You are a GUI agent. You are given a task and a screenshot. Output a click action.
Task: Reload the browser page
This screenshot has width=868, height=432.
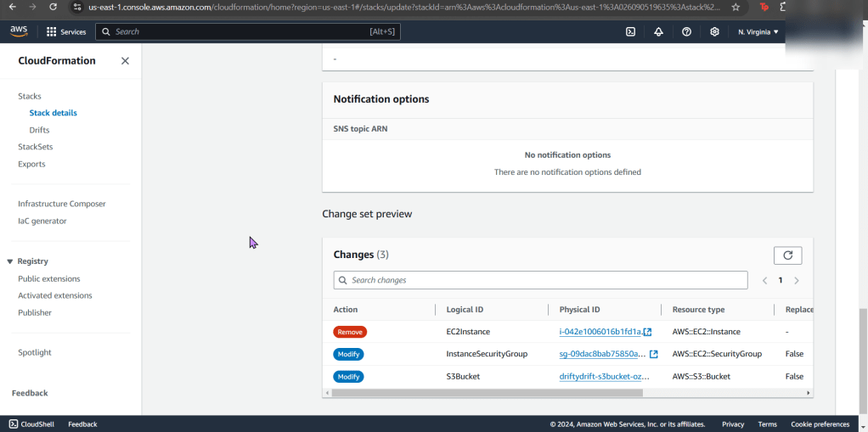coord(53,7)
